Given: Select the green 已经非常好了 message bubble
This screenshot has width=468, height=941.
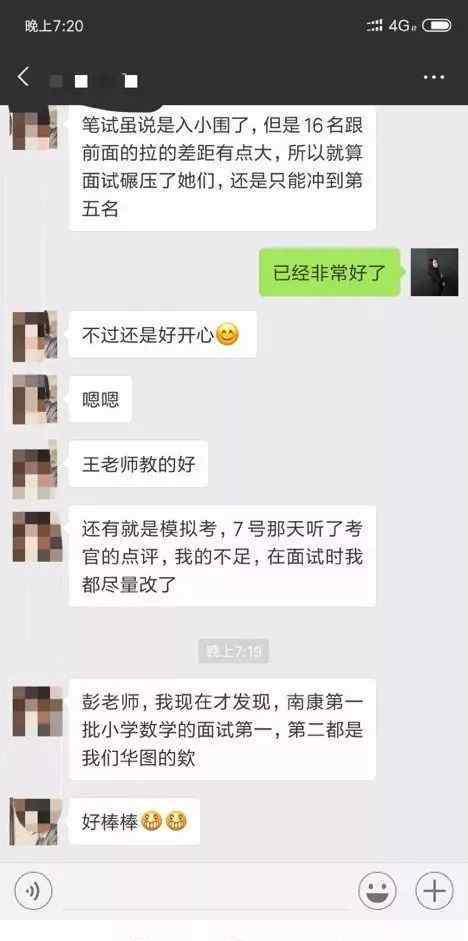Looking at the screenshot, I should click(x=329, y=272).
